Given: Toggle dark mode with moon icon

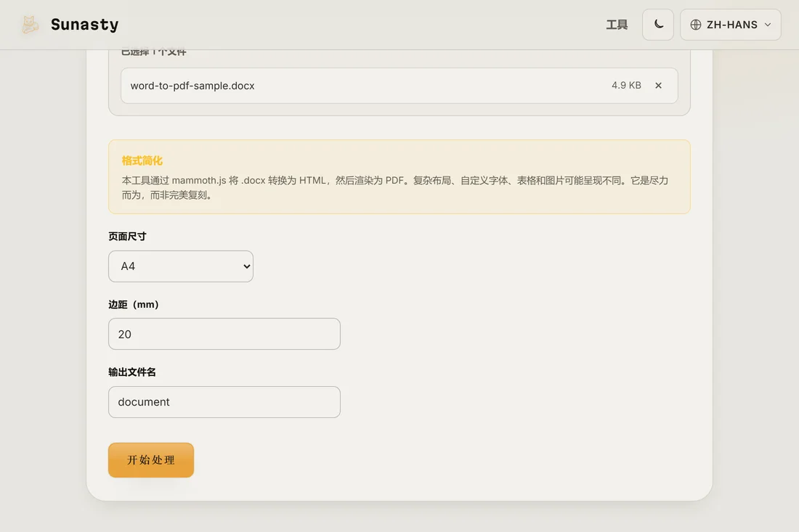Looking at the screenshot, I should point(658,25).
